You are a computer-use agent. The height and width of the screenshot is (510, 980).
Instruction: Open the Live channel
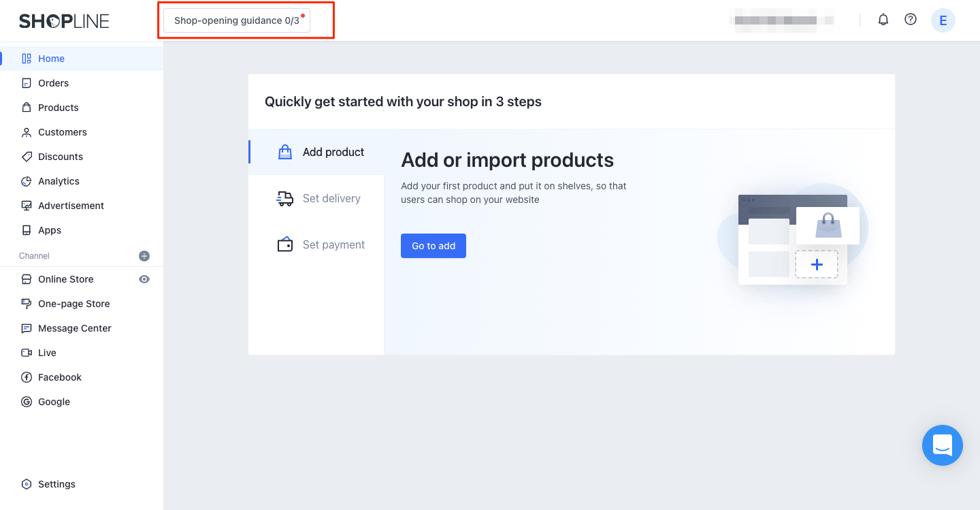tap(47, 353)
